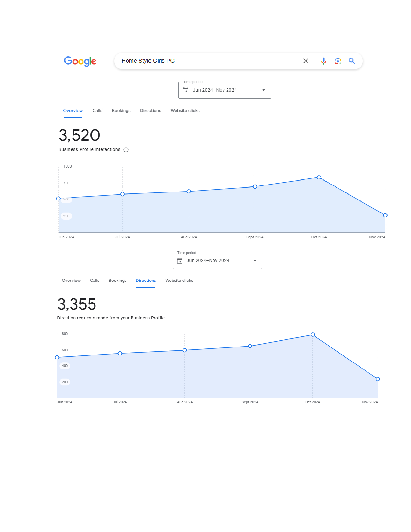411x532 pixels.
Task: Select upper Website clicks tab
Action: [185, 111]
